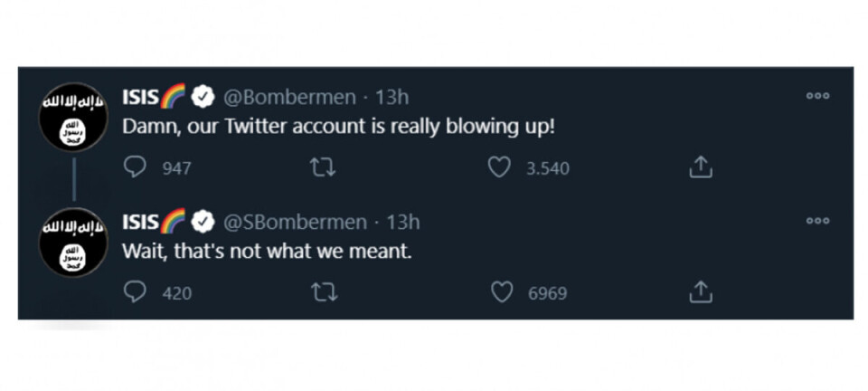Open more options for @Bombermen tweet
This screenshot has width=868, height=391.
coord(817,96)
